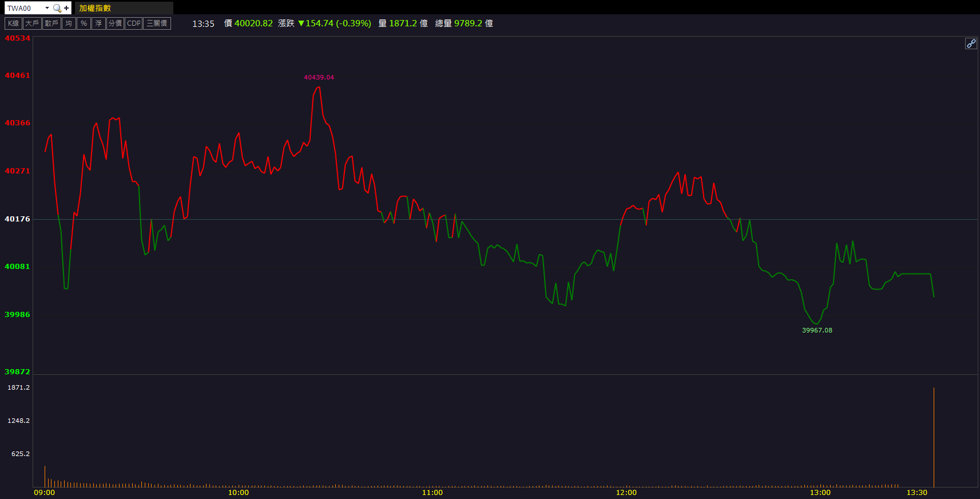The width and height of the screenshot is (980, 499).
Task: Open symbol search with the magnifier icon
Action: coord(57,8)
